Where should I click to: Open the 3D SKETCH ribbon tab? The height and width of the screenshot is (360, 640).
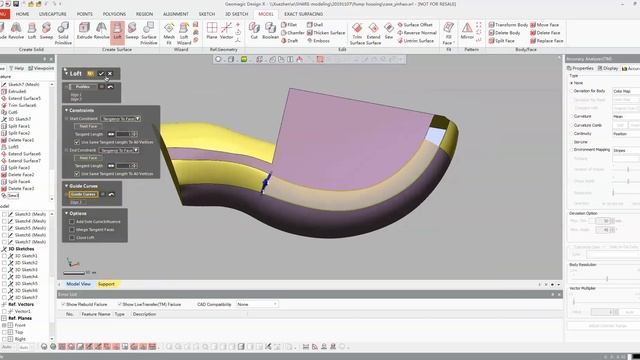pyautogui.click(x=237, y=14)
